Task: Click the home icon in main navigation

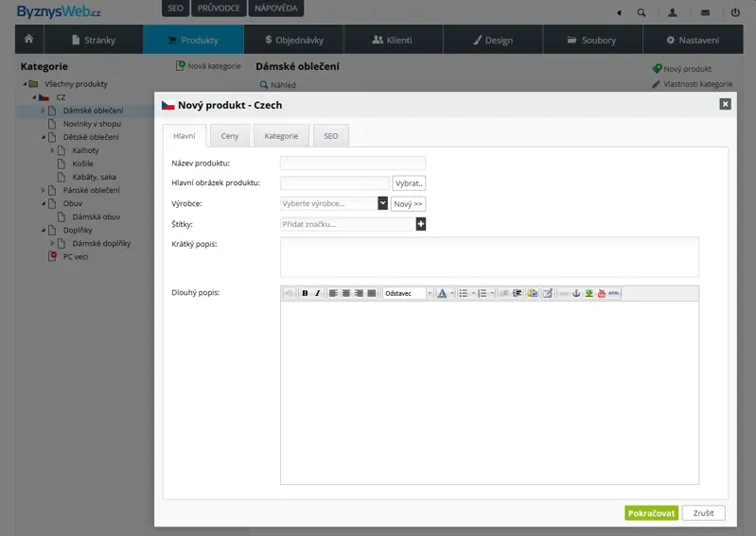Action: pos(29,39)
